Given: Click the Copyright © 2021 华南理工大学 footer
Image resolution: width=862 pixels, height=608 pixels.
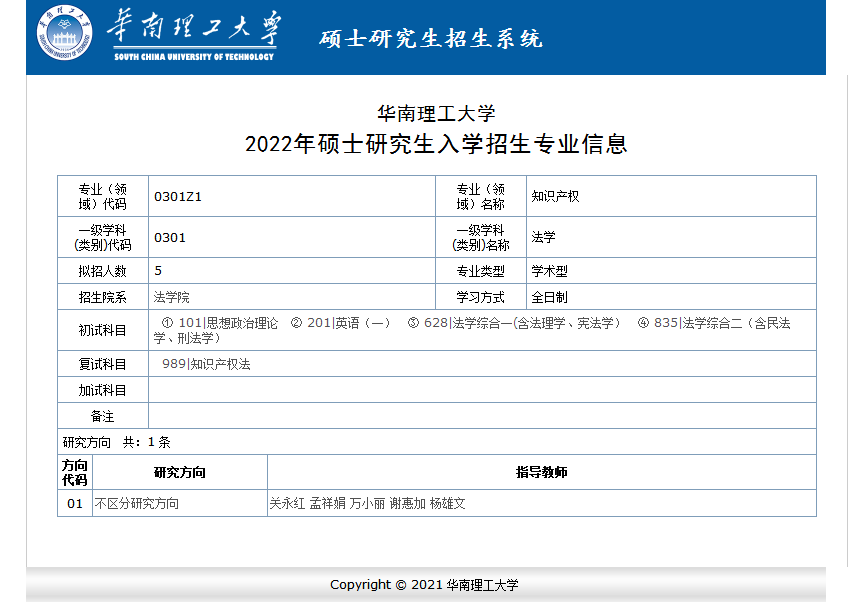Looking at the screenshot, I should (424, 585).
